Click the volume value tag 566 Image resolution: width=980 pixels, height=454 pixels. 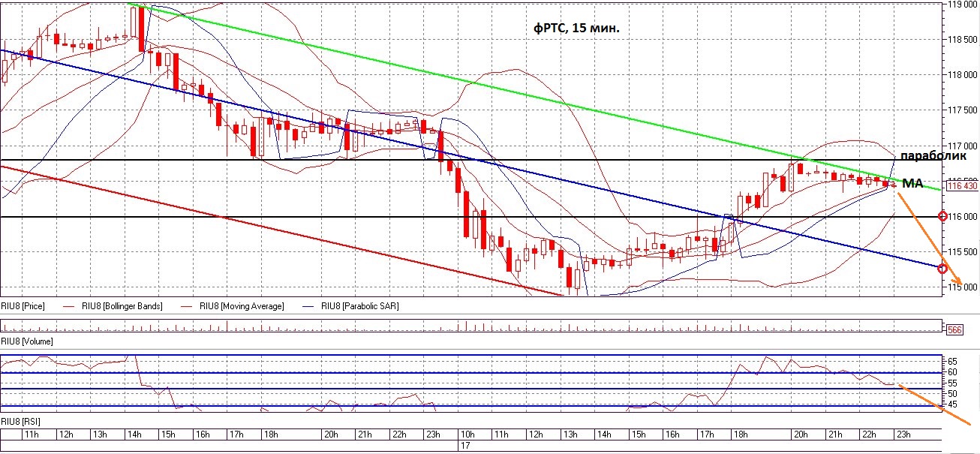pyautogui.click(x=954, y=329)
